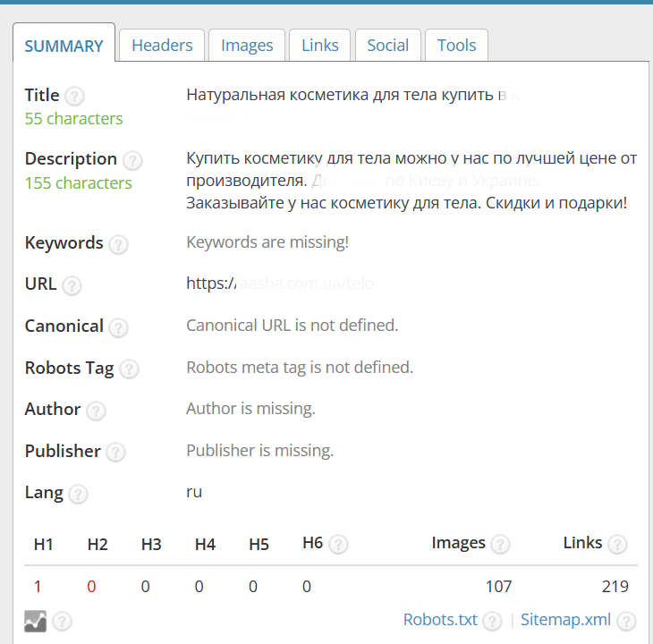
Task: Select the Tools tab
Action: tap(456, 45)
